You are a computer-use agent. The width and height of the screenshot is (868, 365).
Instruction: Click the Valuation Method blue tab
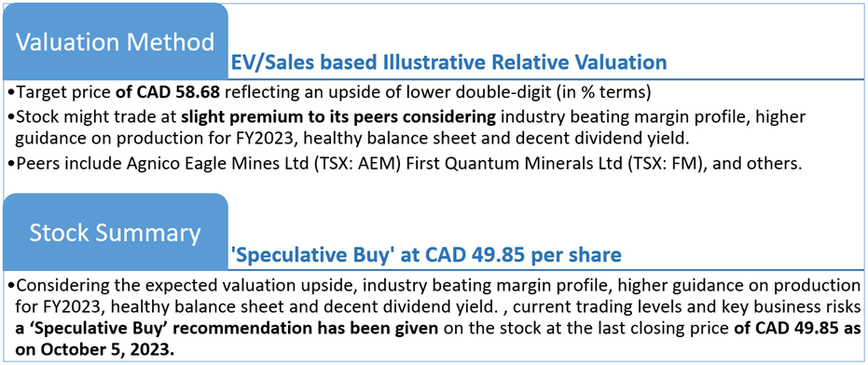point(115,41)
